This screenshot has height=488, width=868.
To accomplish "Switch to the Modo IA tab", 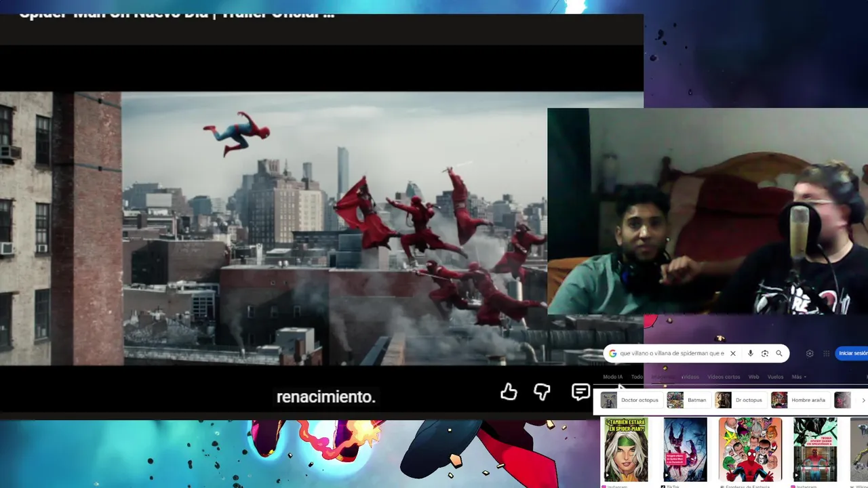I will pyautogui.click(x=613, y=377).
